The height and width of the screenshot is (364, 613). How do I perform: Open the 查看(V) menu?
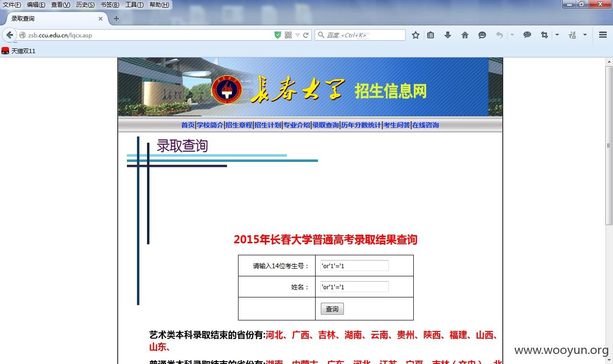pos(60,5)
